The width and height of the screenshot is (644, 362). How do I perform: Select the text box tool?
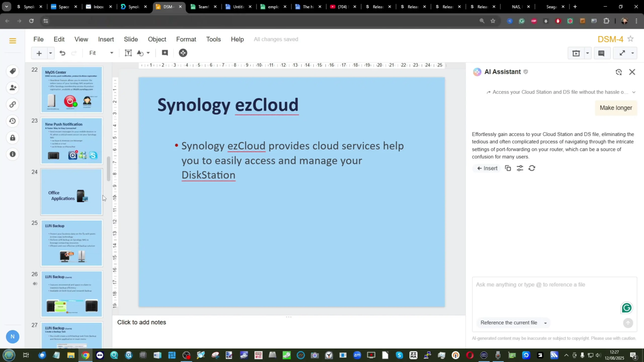pos(128,53)
